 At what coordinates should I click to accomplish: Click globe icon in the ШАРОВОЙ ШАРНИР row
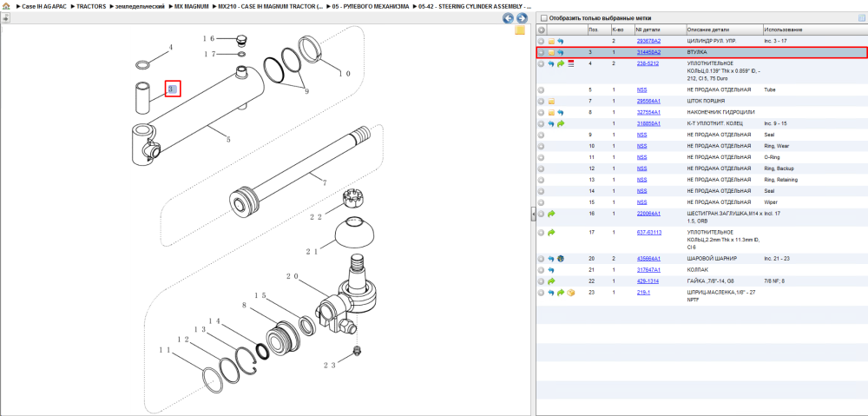click(x=560, y=259)
